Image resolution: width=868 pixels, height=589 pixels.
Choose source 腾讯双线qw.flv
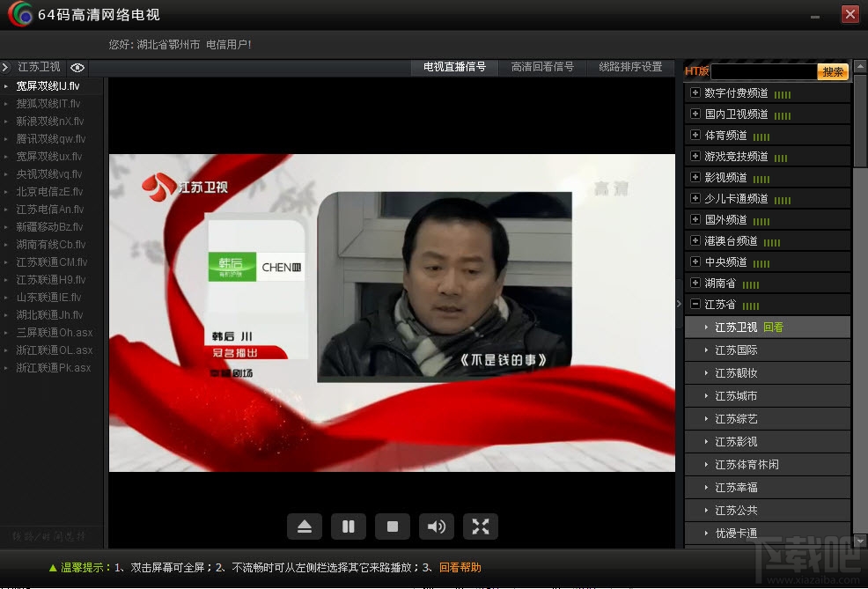(51, 139)
